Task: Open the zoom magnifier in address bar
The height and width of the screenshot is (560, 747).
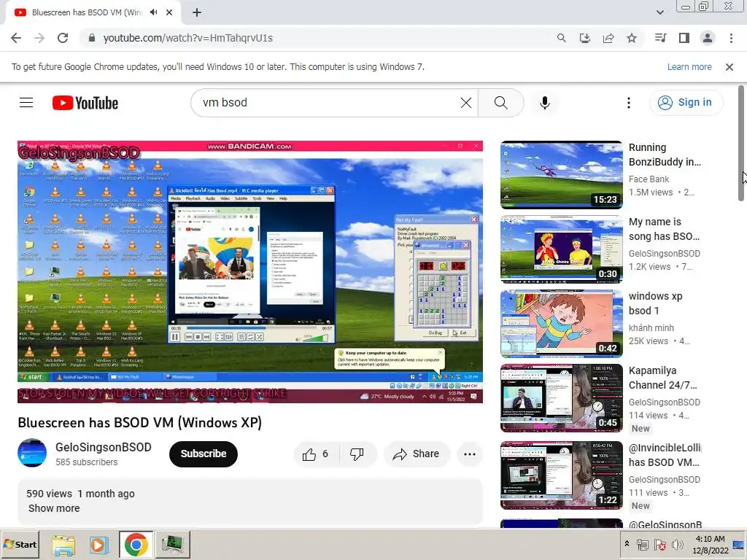Action: point(561,38)
